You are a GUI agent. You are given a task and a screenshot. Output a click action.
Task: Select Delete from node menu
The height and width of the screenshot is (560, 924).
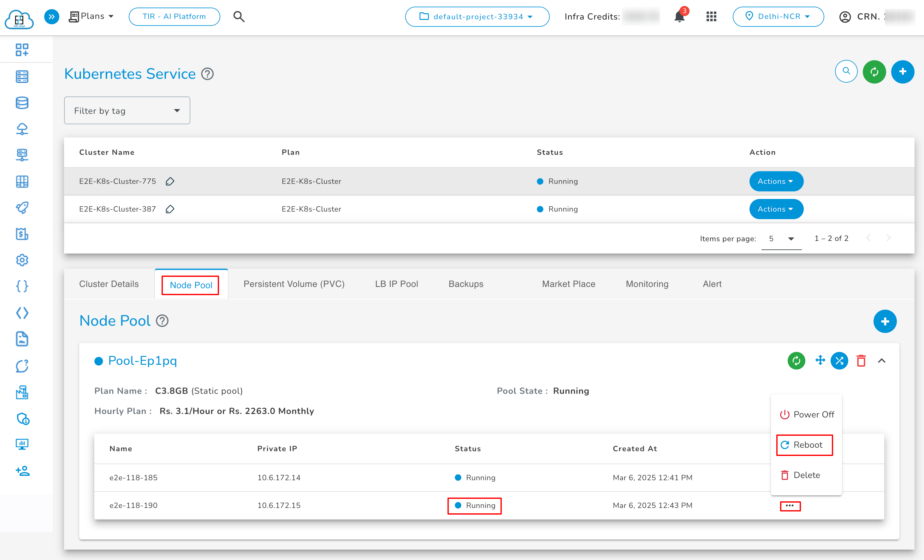(x=806, y=475)
